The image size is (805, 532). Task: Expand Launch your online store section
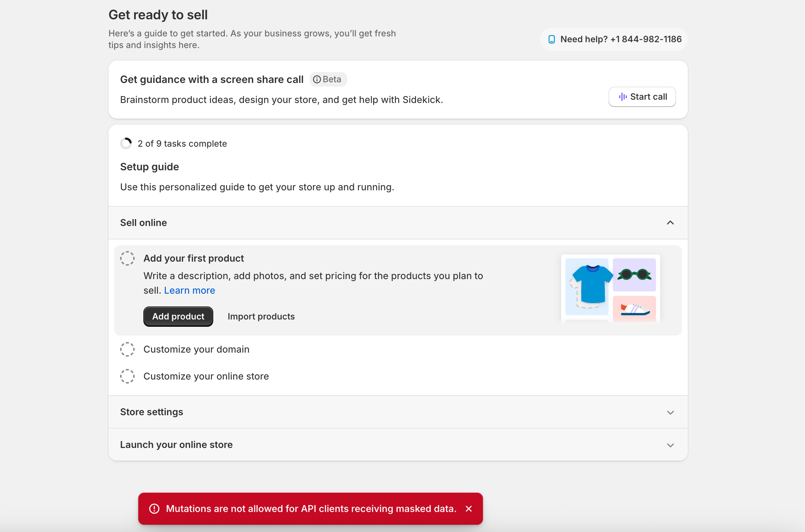coord(670,445)
